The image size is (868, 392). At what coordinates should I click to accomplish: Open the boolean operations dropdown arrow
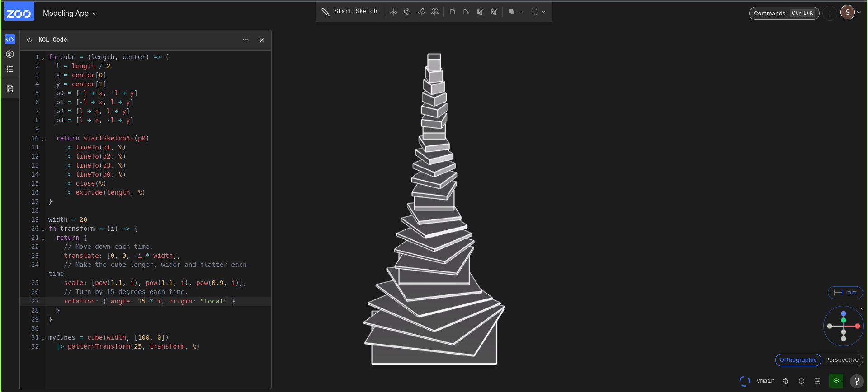(521, 12)
